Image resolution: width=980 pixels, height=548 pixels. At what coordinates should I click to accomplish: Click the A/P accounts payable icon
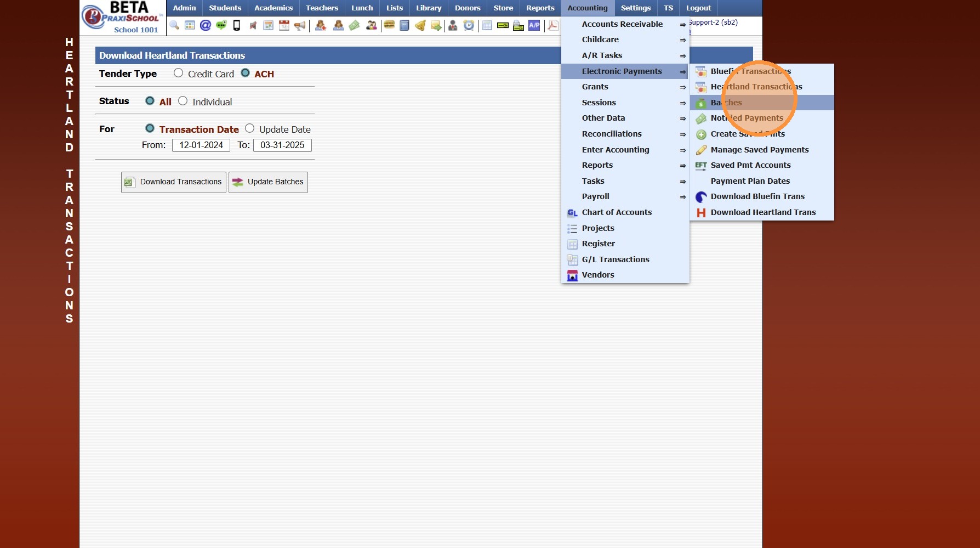pyautogui.click(x=534, y=25)
